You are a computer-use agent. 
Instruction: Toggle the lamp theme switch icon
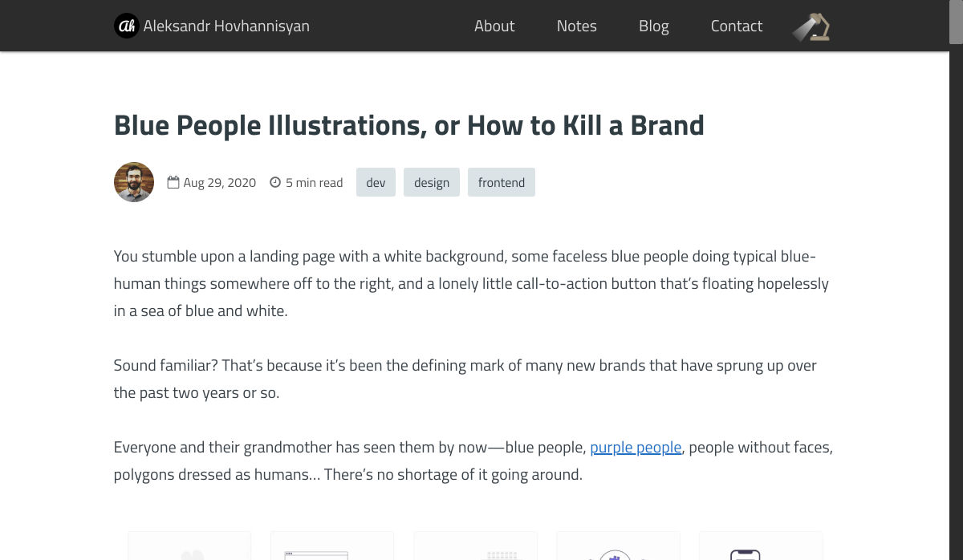(811, 26)
